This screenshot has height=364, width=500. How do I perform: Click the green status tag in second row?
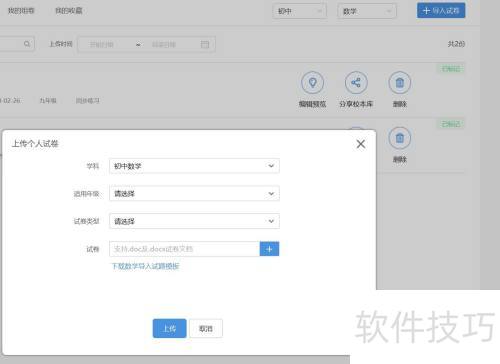pos(451,124)
